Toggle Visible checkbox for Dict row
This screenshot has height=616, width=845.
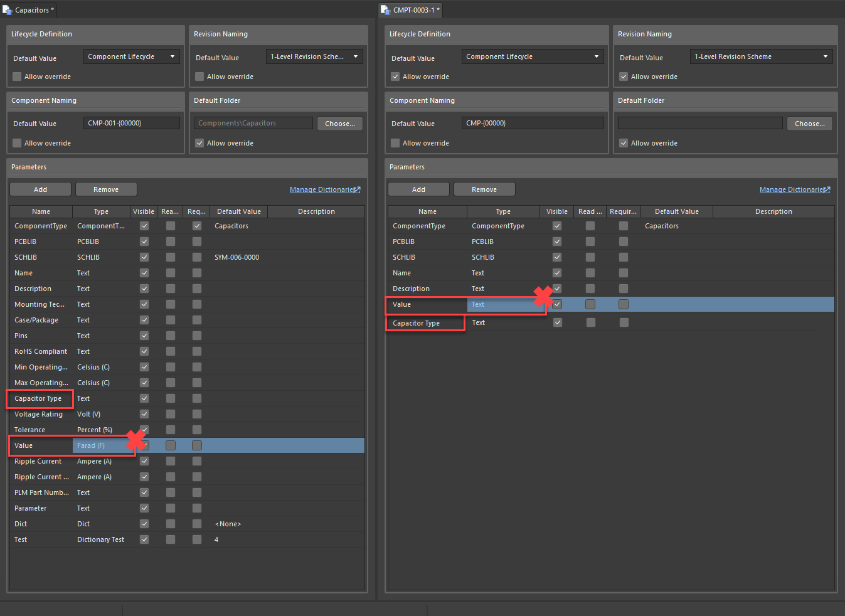(144, 524)
